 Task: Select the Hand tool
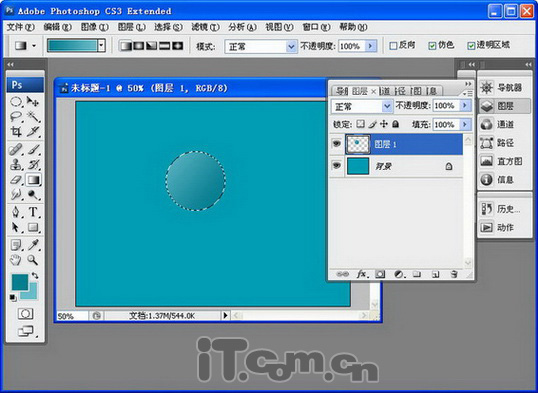16,260
